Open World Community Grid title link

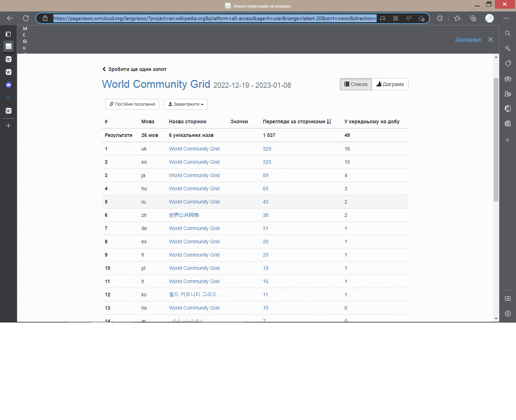click(x=156, y=84)
